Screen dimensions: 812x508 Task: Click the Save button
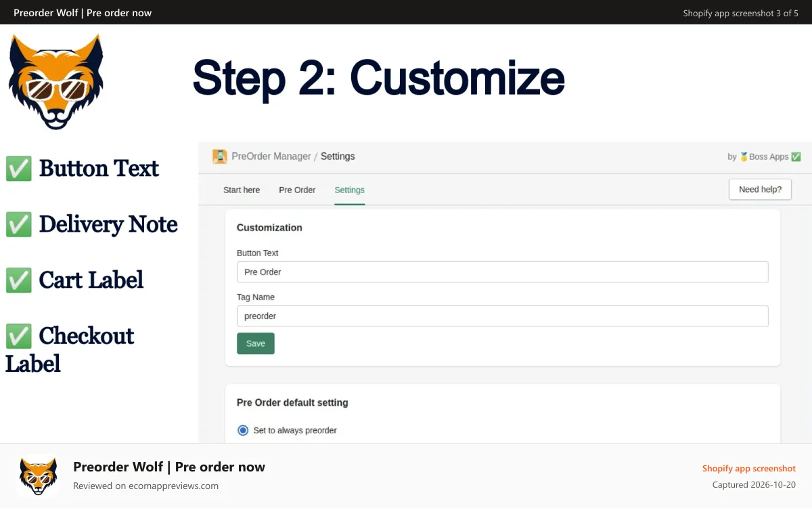[x=256, y=343]
